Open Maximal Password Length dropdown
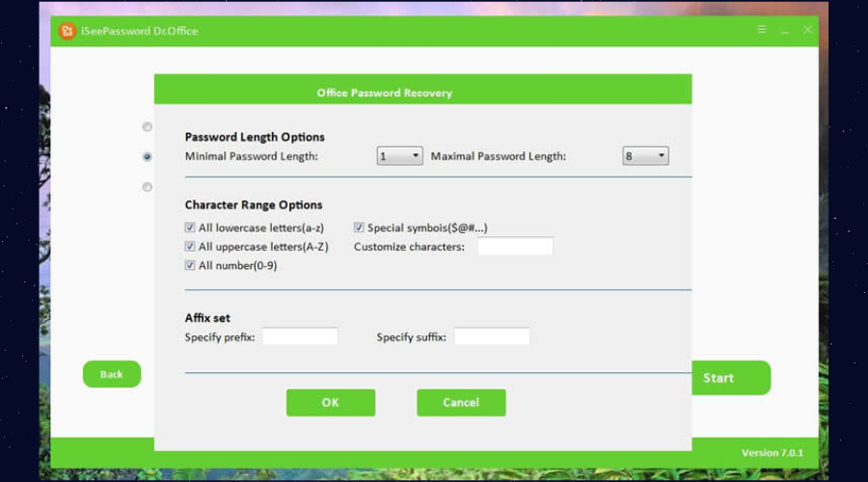Viewport: 868px width, 482px height. coord(645,156)
